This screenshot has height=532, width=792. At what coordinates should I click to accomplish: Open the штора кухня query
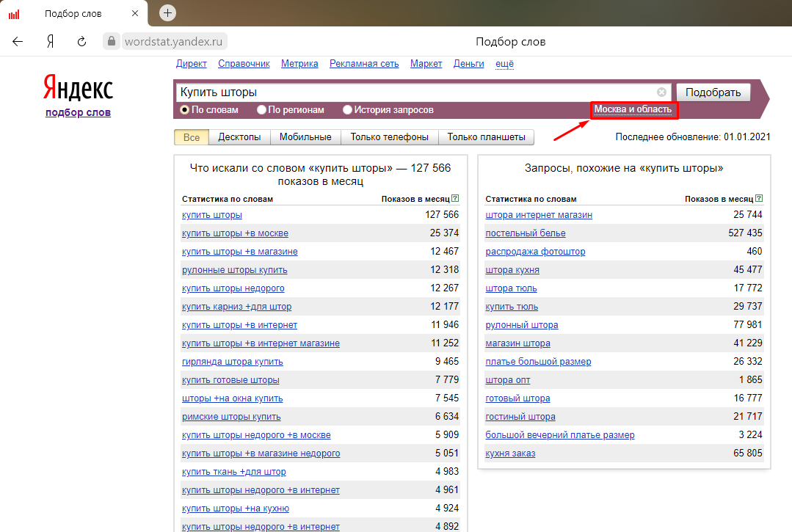pos(512,270)
